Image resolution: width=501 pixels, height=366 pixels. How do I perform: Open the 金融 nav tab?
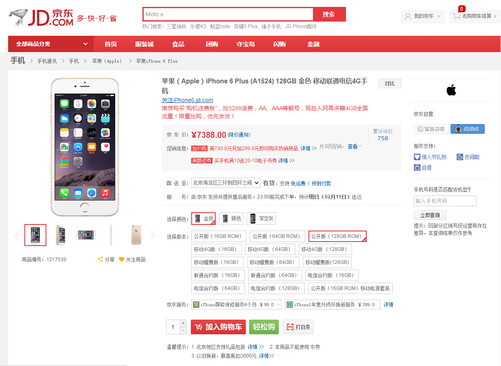(313, 44)
